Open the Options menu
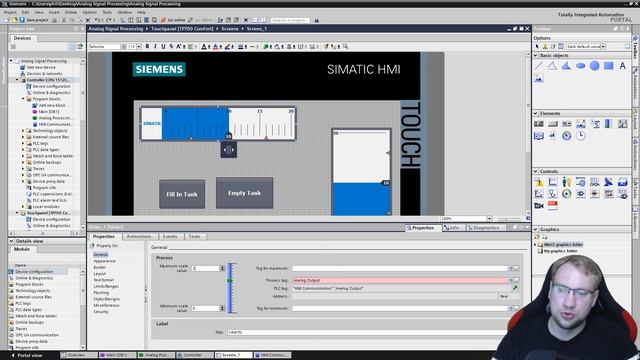Image resolution: width=640 pixels, height=360 pixels. point(90,12)
